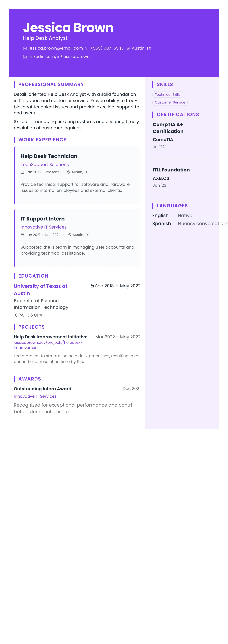Open the jessica.brown@email.com email link

56,48
